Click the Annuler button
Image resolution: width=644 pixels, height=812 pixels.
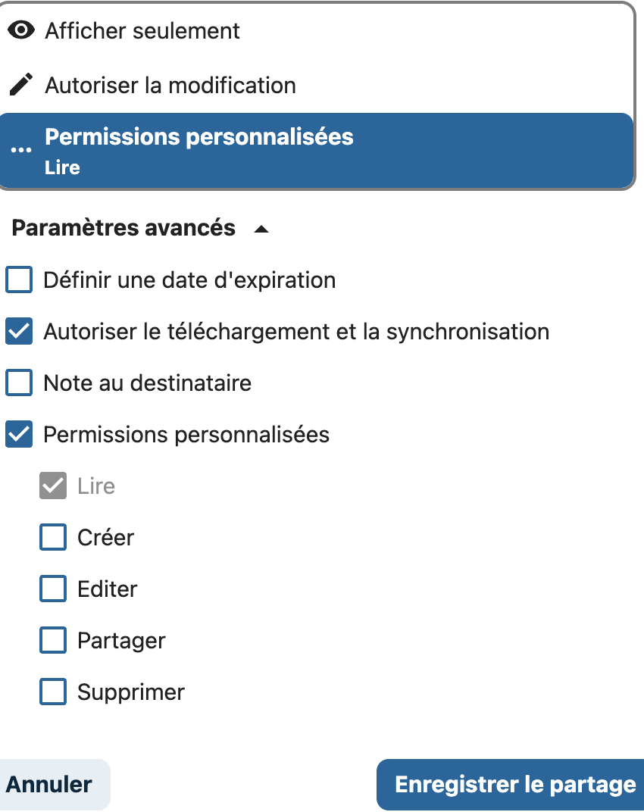pyautogui.click(x=50, y=785)
